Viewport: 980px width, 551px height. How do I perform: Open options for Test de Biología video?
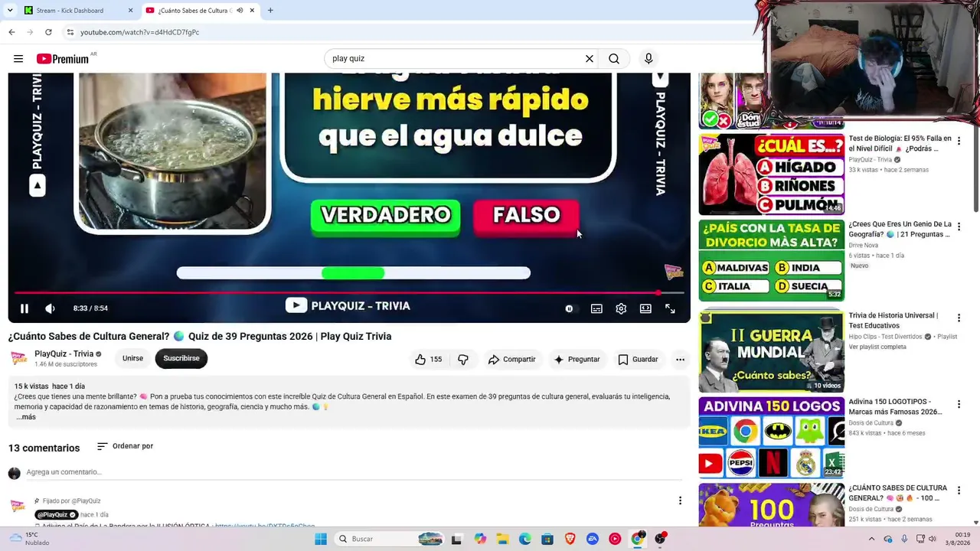point(959,141)
